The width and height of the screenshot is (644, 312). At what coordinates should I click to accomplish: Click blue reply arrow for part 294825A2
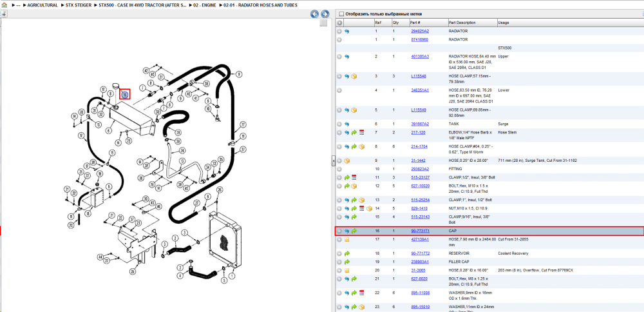346,31
